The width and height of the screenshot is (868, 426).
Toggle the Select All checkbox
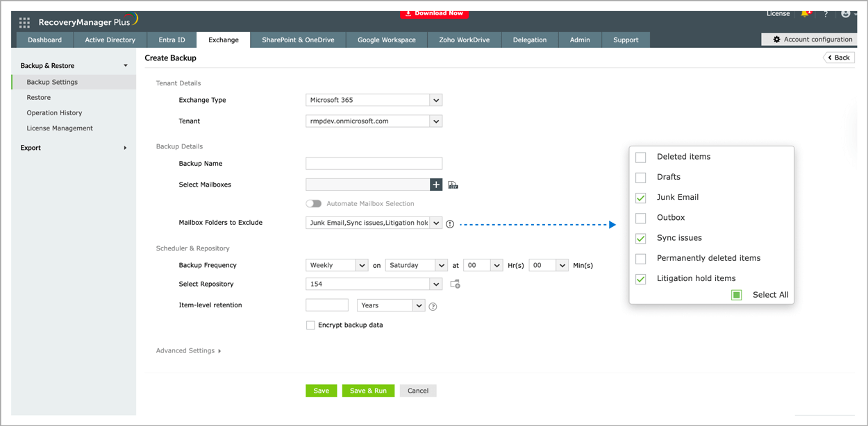click(x=737, y=295)
